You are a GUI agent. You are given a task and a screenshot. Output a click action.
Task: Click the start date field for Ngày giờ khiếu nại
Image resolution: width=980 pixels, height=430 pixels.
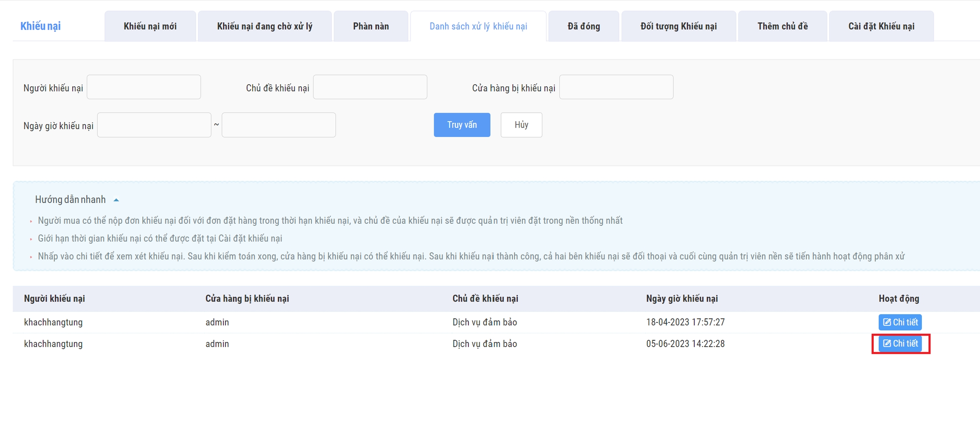click(154, 125)
